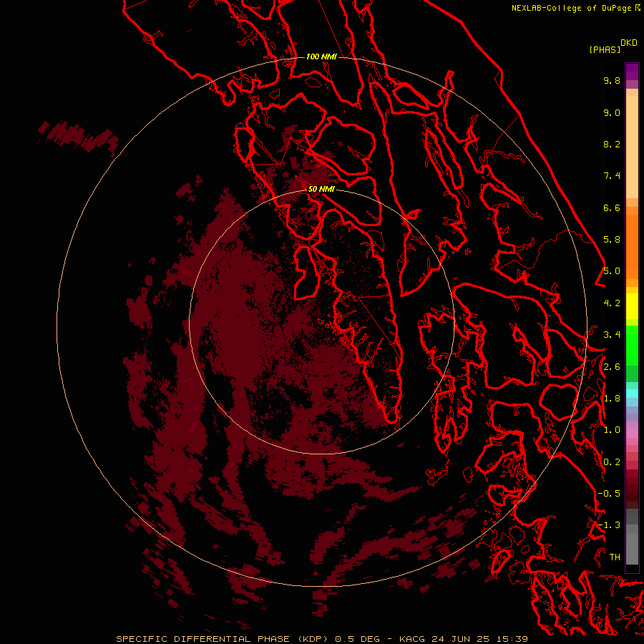Screen dimensions: 644x644
Task: Click the 9.8 value on the color scale
Action: 612,80
